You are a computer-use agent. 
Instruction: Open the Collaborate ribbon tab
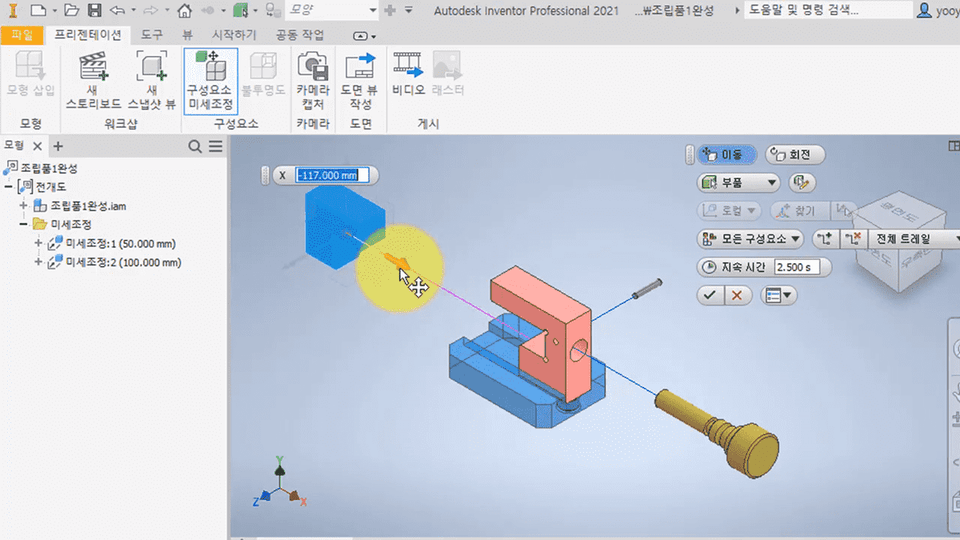click(299, 35)
